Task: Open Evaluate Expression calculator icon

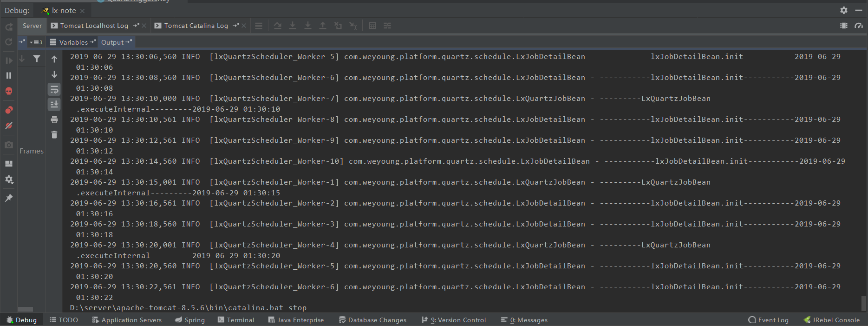Action: (372, 26)
